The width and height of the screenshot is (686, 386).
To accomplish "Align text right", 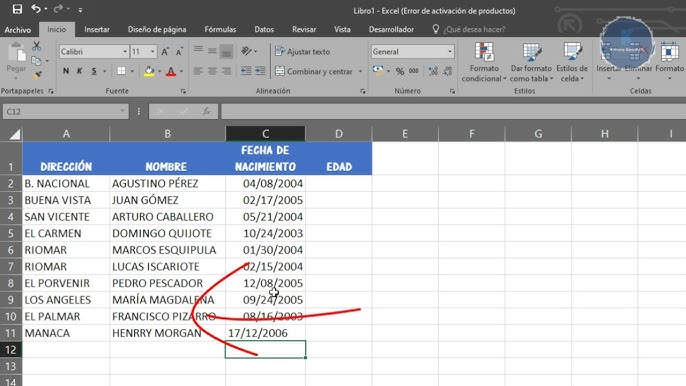I will pos(226,71).
